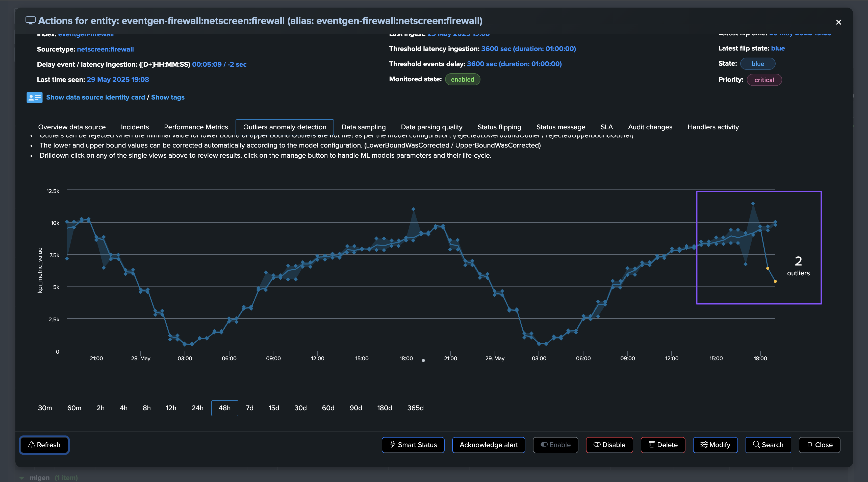Image resolution: width=868 pixels, height=482 pixels.
Task: Click the Delete button
Action: tap(663, 445)
